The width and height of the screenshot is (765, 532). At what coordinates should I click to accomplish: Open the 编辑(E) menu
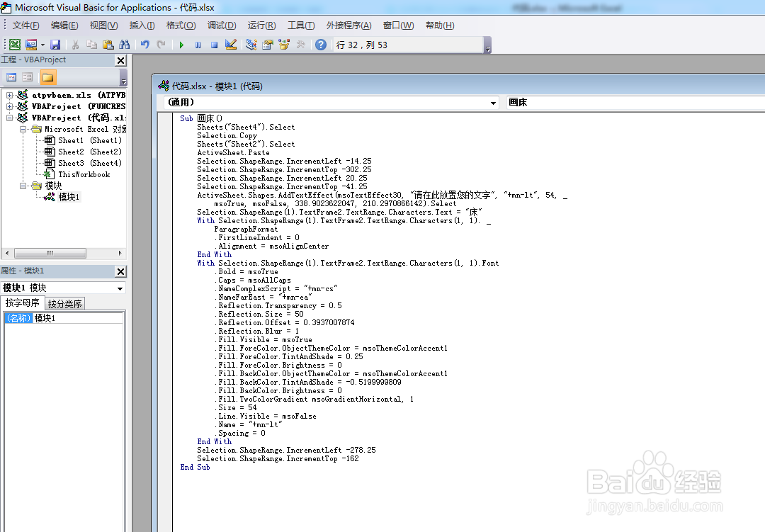[64, 26]
